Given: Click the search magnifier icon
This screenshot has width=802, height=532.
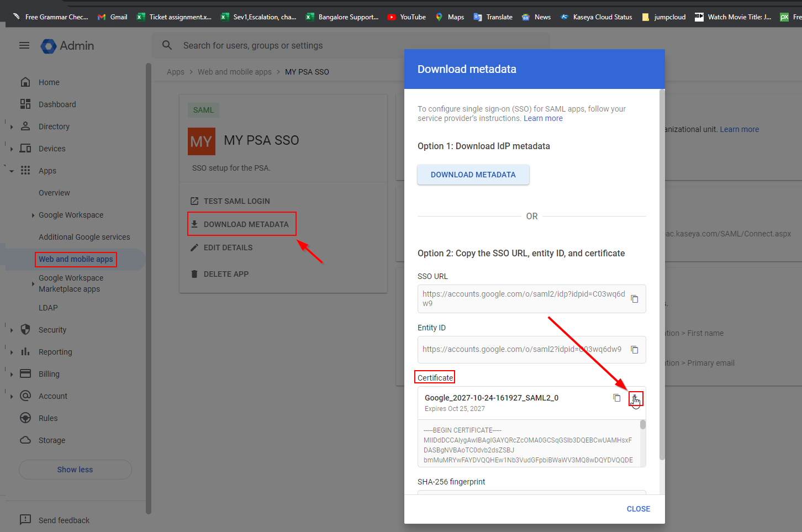Looking at the screenshot, I should click(x=167, y=45).
